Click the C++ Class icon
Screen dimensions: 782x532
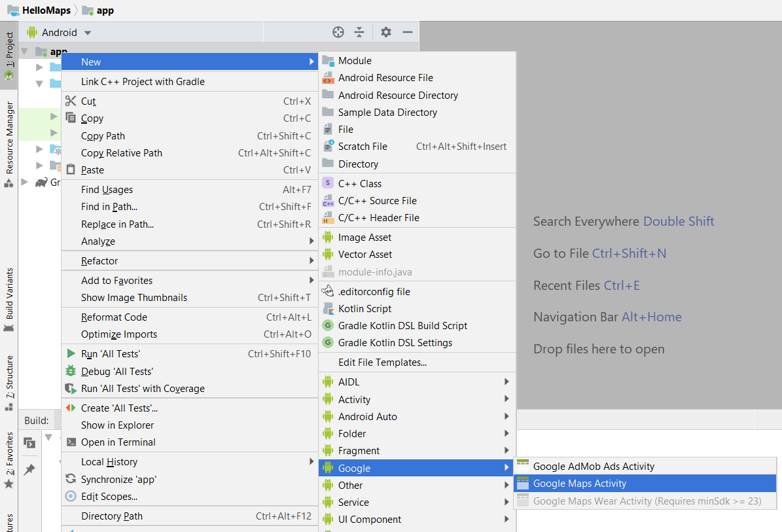pos(328,183)
